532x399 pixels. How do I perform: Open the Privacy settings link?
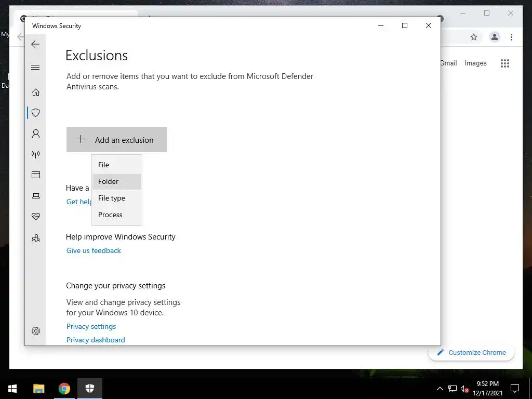[x=91, y=326]
